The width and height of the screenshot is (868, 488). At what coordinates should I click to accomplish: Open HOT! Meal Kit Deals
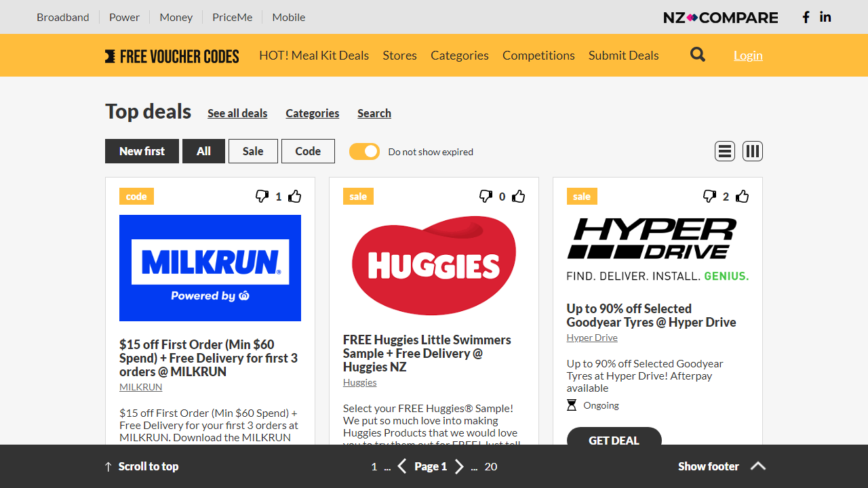point(313,55)
